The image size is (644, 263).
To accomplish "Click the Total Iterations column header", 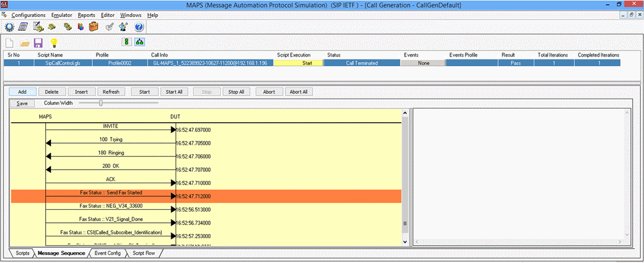I will pyautogui.click(x=553, y=55).
